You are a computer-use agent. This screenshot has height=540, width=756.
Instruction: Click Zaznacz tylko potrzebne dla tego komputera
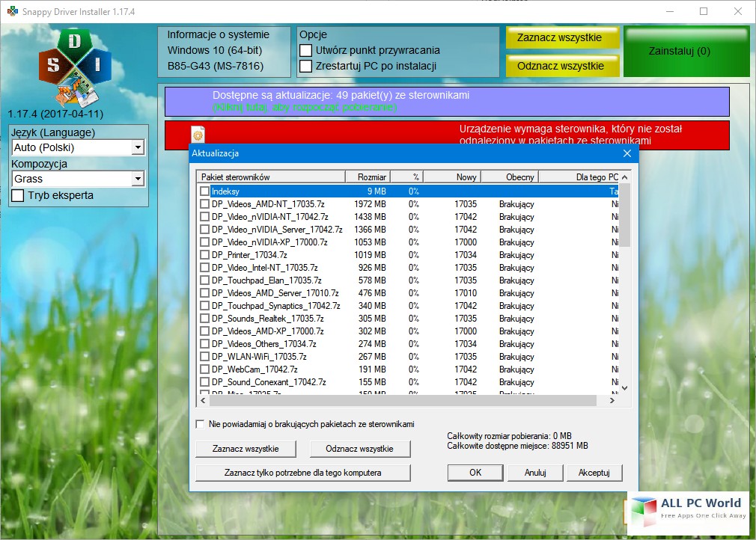coord(303,473)
